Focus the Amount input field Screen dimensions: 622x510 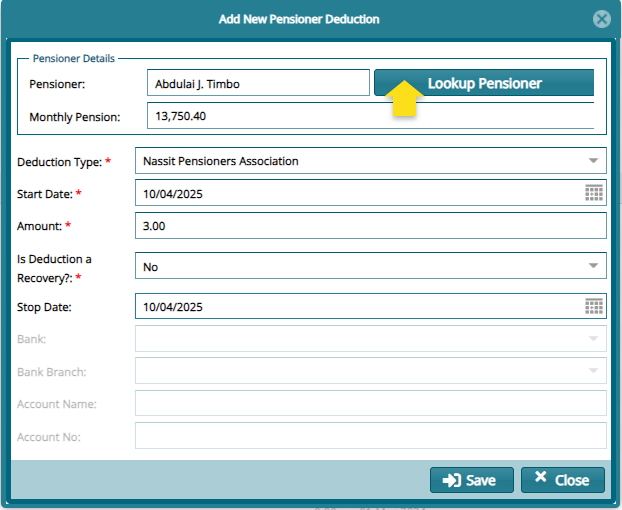(371, 226)
